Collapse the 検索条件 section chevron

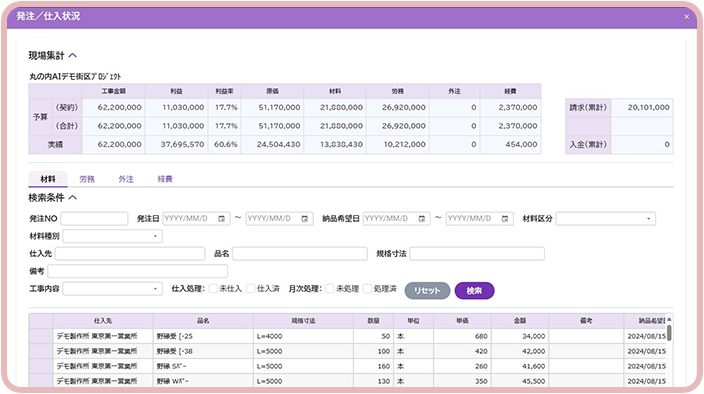click(x=73, y=197)
